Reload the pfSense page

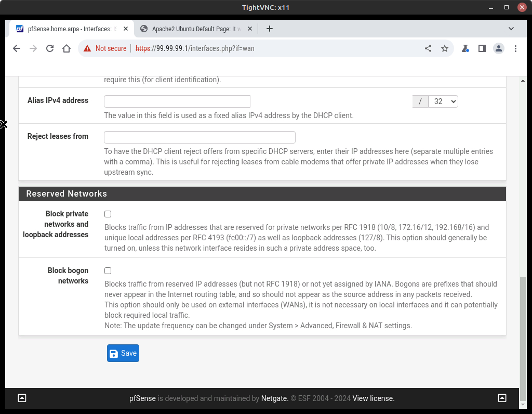pyautogui.click(x=50, y=48)
